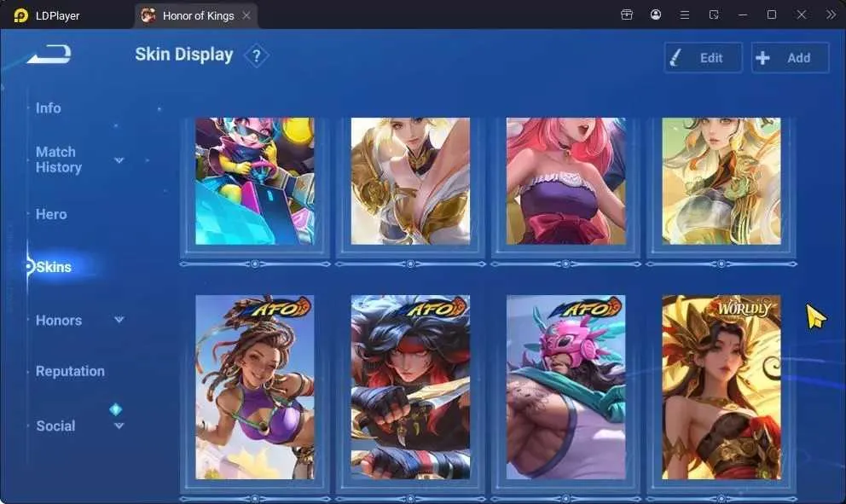846x504 pixels.
Task: Click the LDPlayer app name in title bar
Action: [57, 15]
